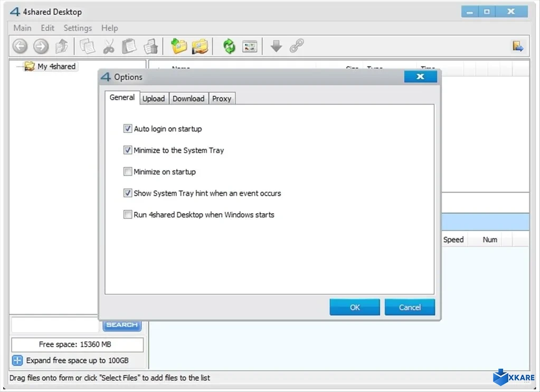The width and height of the screenshot is (540, 392).
Task: Click the blue plus expand space icon
Action: (17, 360)
